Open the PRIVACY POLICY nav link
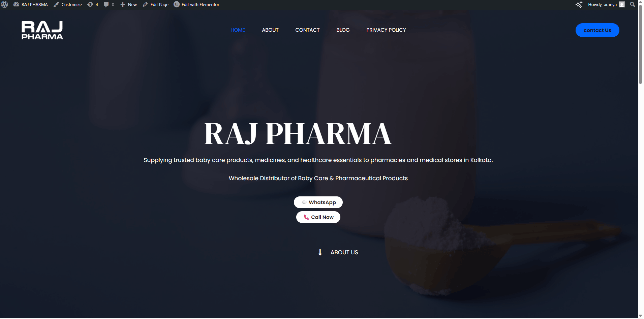Screen dimensions: 644x319 tap(386, 30)
